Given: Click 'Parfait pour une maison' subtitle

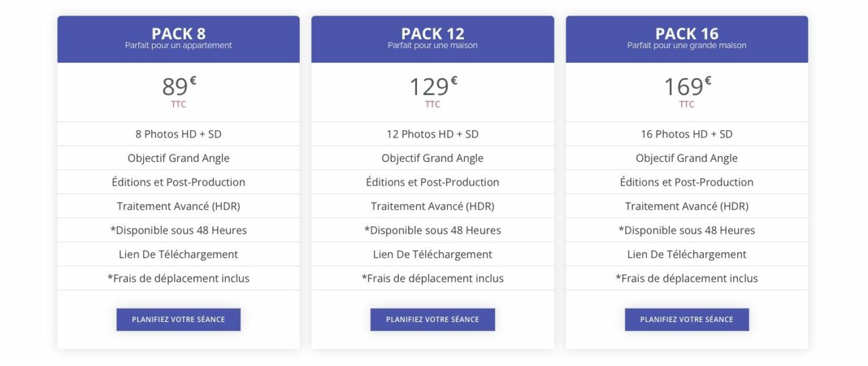Looking at the screenshot, I should pos(433,45).
